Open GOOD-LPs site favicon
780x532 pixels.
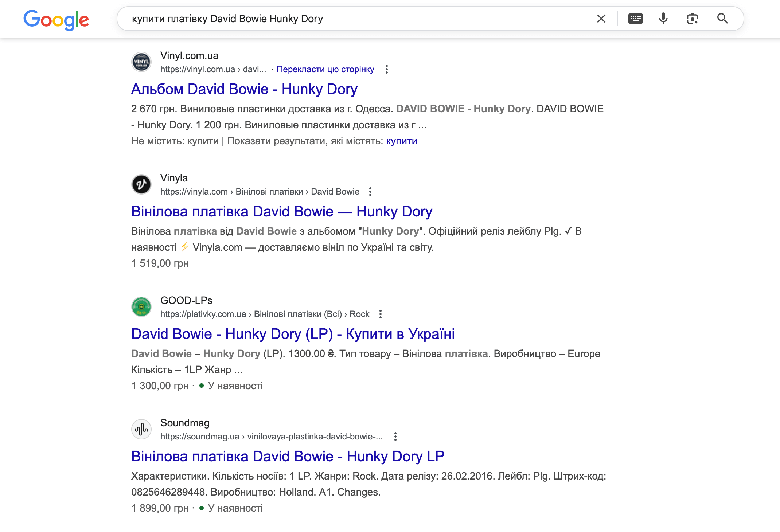click(141, 307)
